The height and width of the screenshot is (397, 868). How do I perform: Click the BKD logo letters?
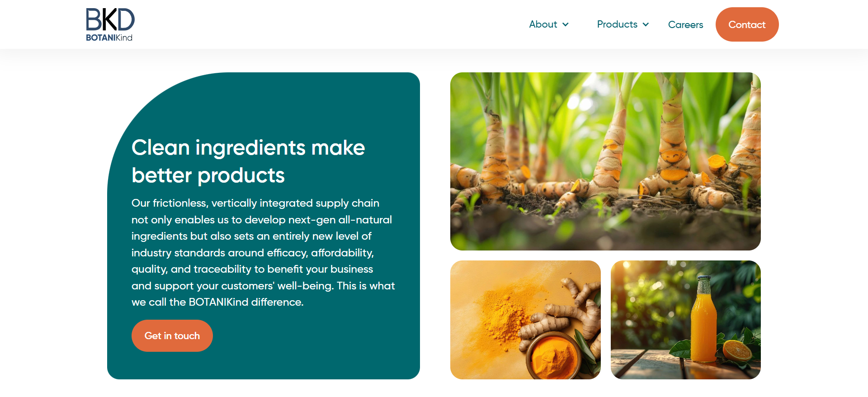[x=110, y=20]
